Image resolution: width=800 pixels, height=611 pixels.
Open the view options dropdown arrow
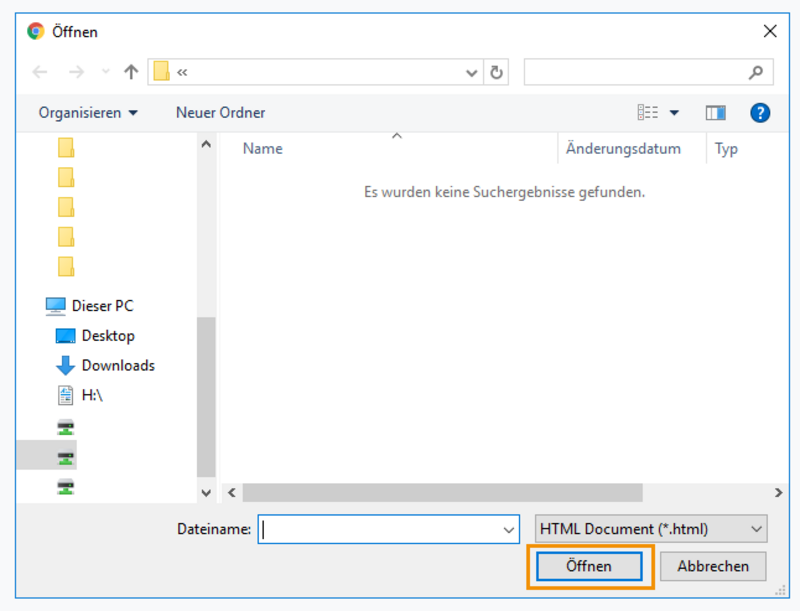coord(674,113)
